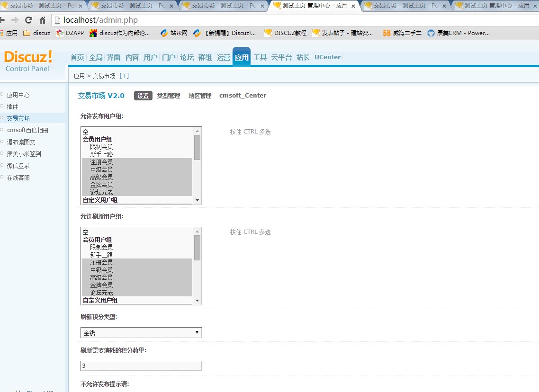Focus the 刷新需要消耗的积分数量 input field
Viewport: 539px width, 392px height.
pos(141,365)
